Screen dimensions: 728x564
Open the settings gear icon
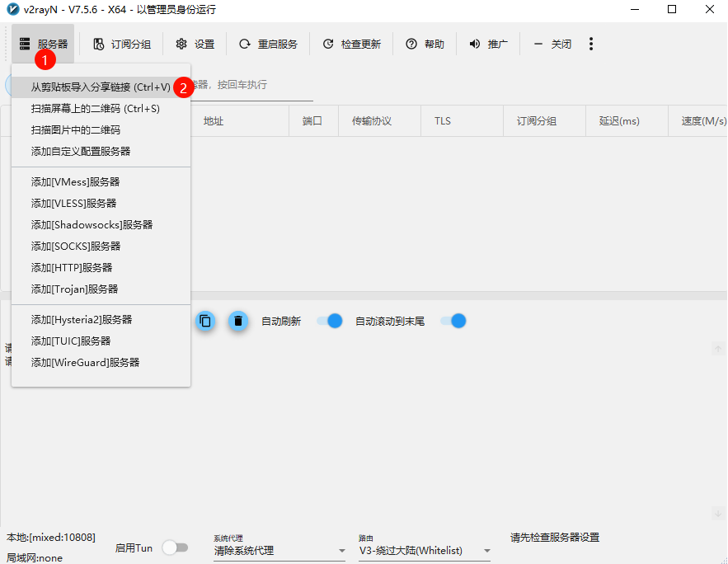pyautogui.click(x=181, y=45)
